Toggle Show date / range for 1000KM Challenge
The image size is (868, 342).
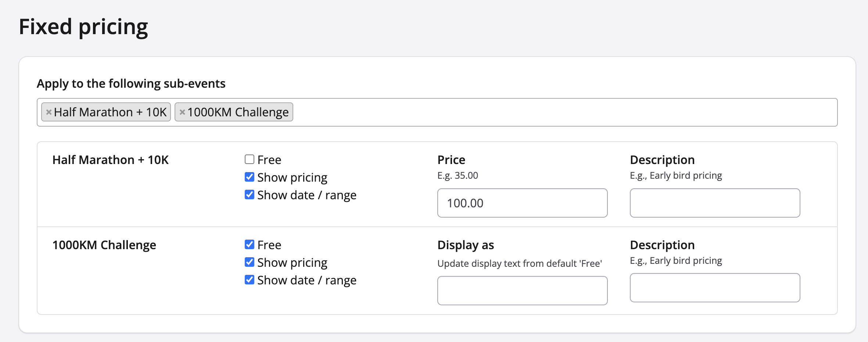(x=250, y=280)
